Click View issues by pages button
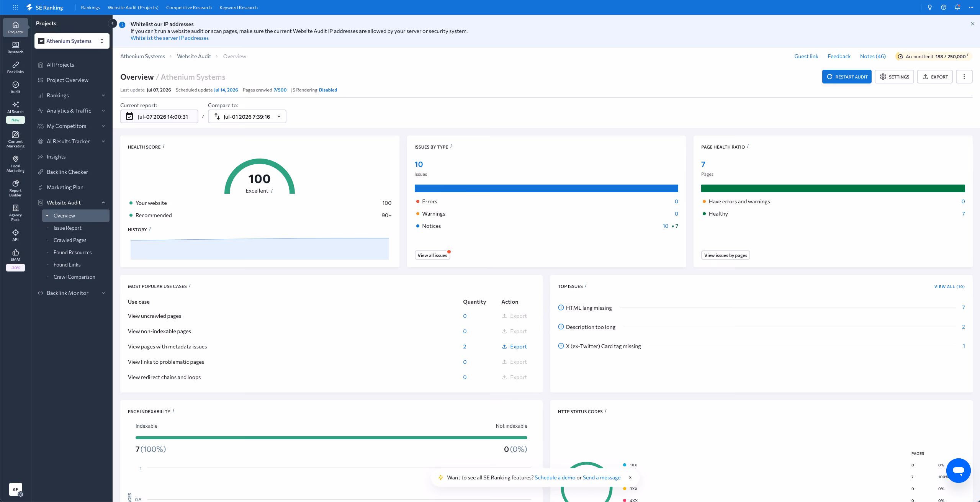 tap(725, 255)
